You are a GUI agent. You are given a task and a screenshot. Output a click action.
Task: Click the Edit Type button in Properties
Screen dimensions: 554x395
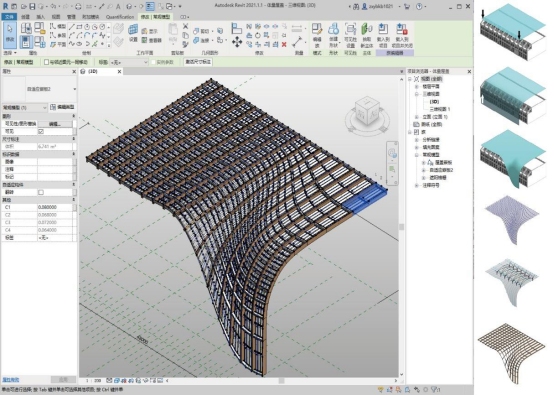(62, 107)
